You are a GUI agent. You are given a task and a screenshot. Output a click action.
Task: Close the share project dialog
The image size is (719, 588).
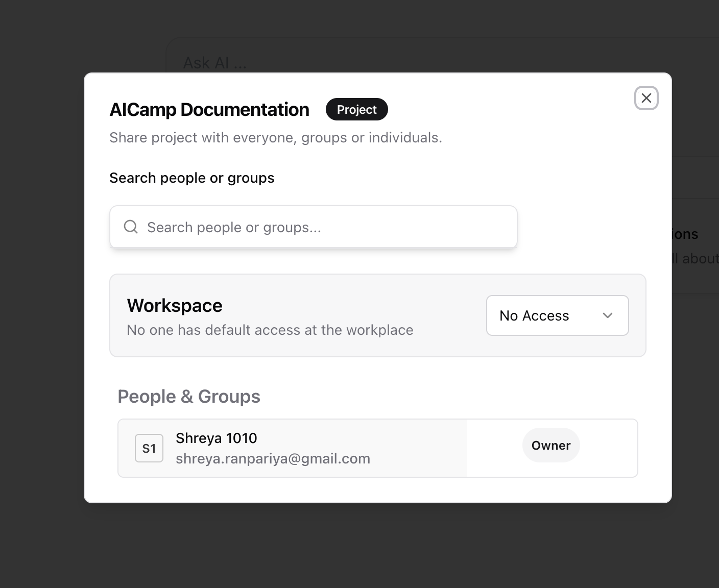[646, 98]
